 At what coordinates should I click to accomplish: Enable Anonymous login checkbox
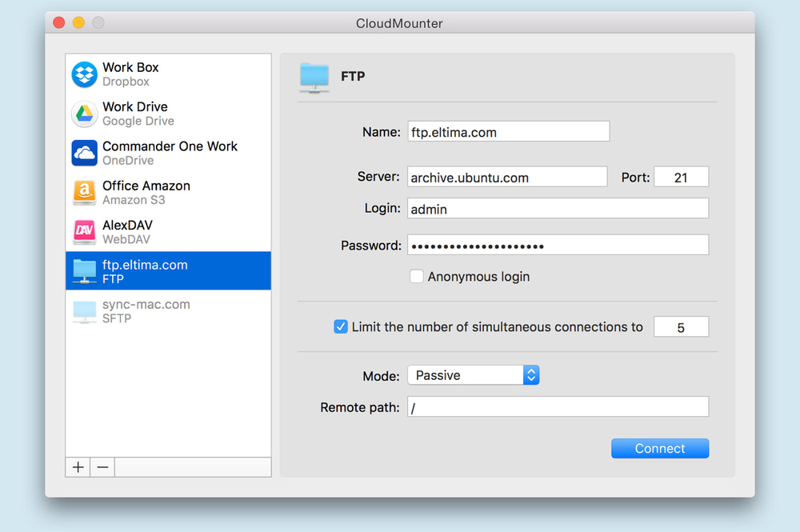(416, 277)
